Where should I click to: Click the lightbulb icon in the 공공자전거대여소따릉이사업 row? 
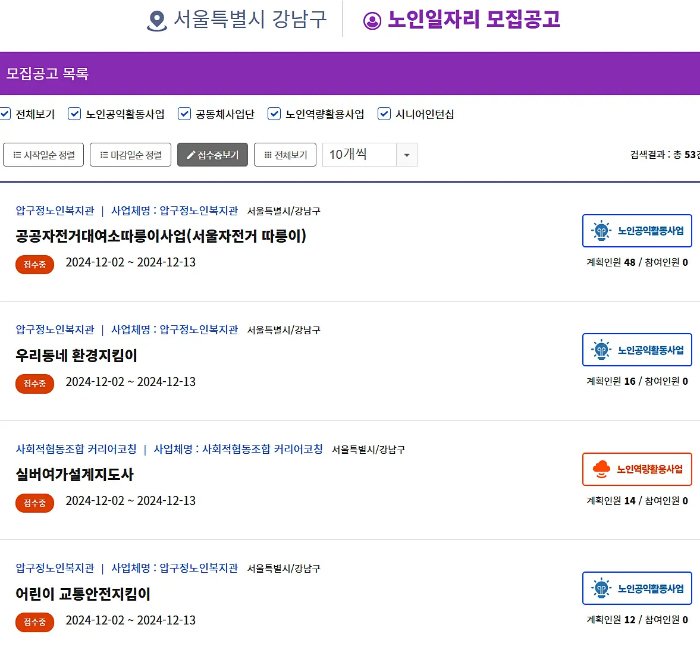[601, 231]
